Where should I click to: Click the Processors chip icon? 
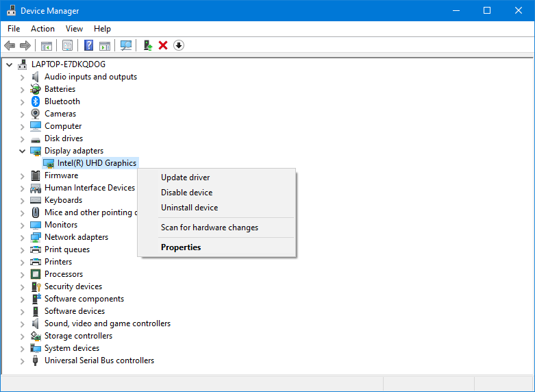[36, 274]
